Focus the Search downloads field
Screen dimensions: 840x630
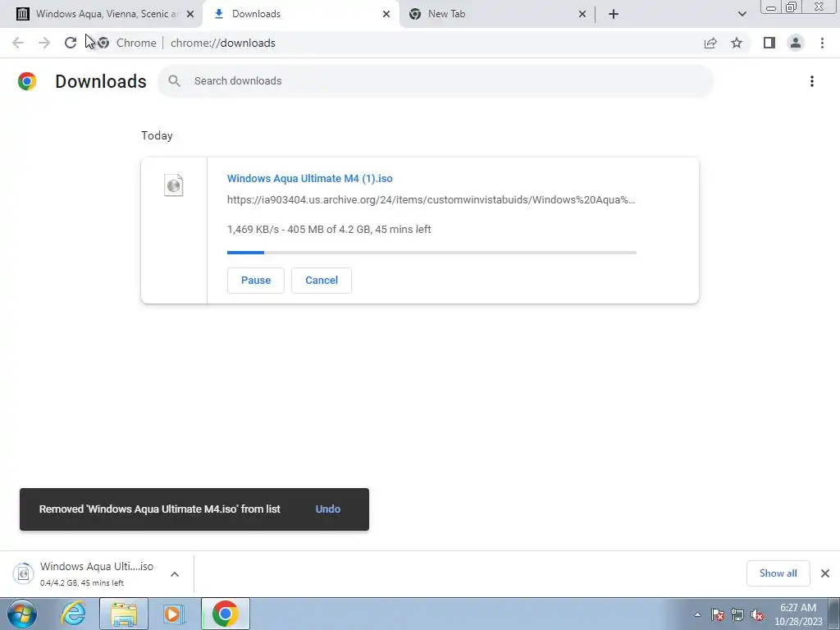coord(436,81)
